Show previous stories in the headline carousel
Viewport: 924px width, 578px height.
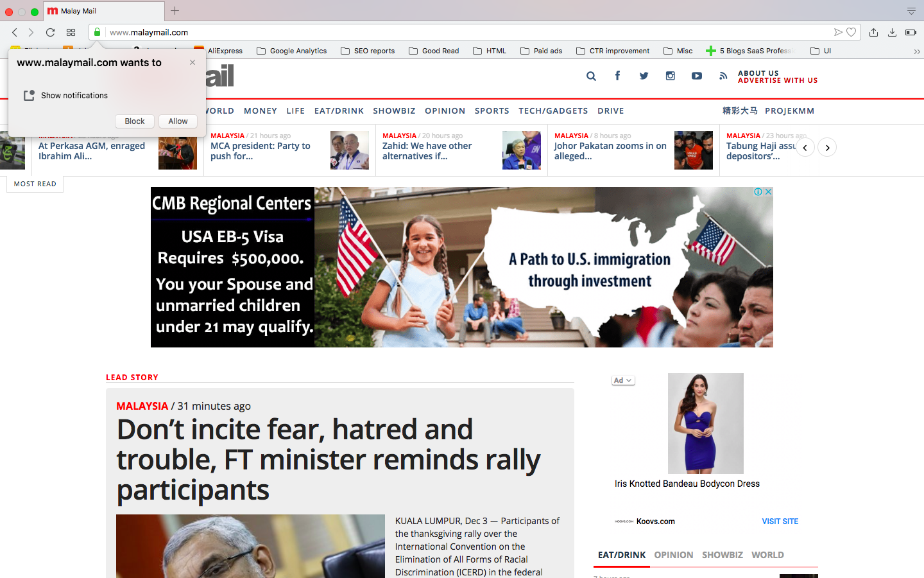pos(805,148)
